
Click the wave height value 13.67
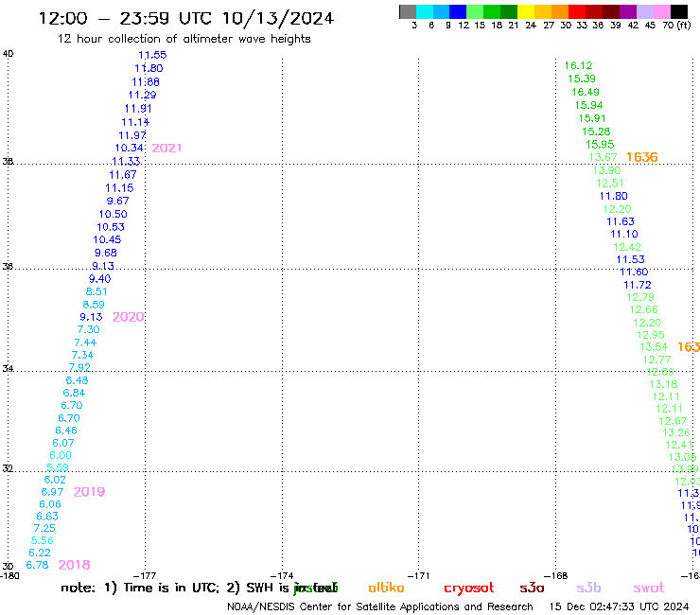[604, 157]
